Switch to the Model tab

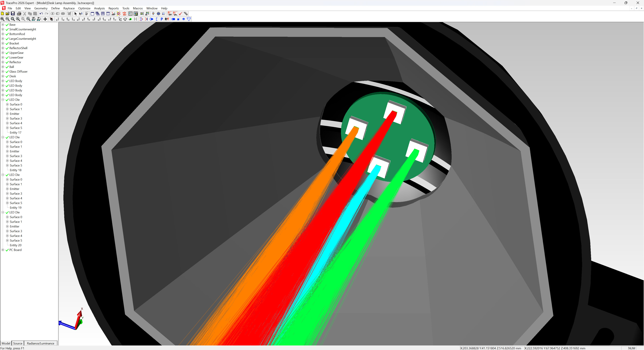click(6, 343)
